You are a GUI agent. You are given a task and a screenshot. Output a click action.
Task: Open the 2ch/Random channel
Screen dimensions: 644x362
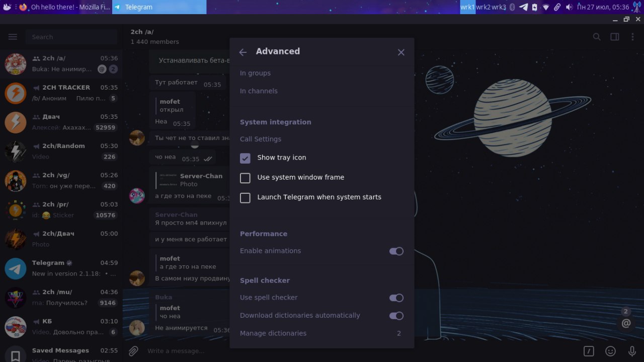click(x=61, y=152)
